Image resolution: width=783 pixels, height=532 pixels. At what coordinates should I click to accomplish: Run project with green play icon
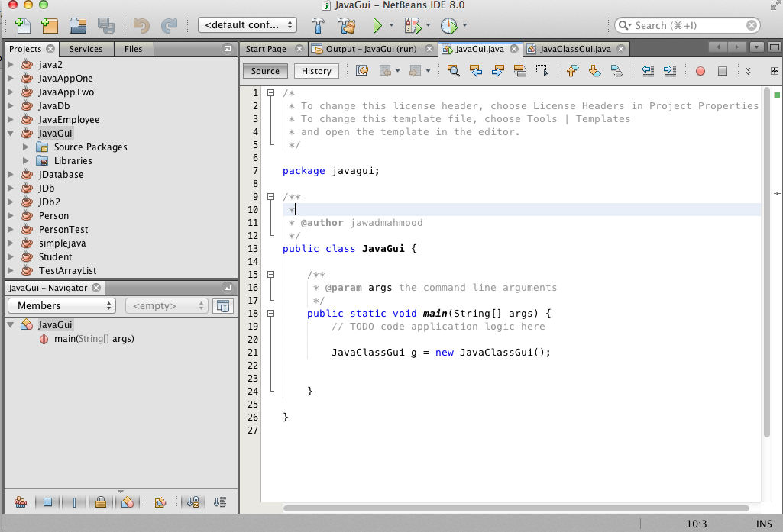coord(377,25)
